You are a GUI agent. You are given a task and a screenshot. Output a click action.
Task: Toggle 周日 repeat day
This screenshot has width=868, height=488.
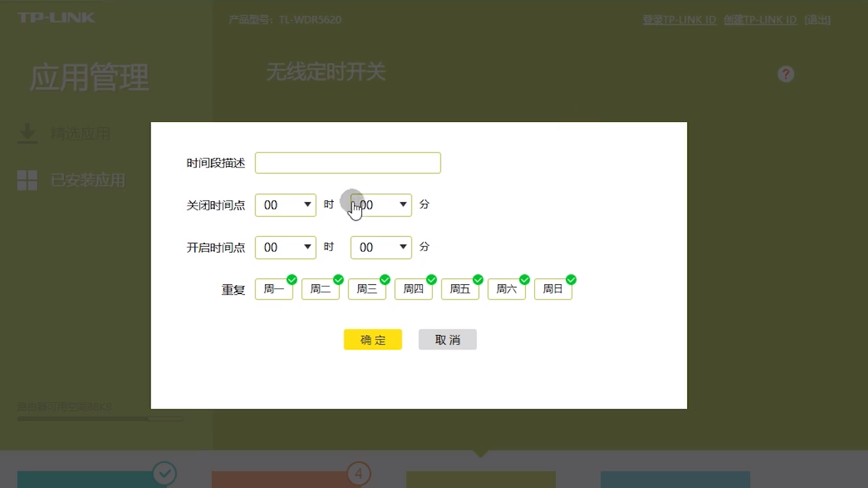tap(553, 289)
